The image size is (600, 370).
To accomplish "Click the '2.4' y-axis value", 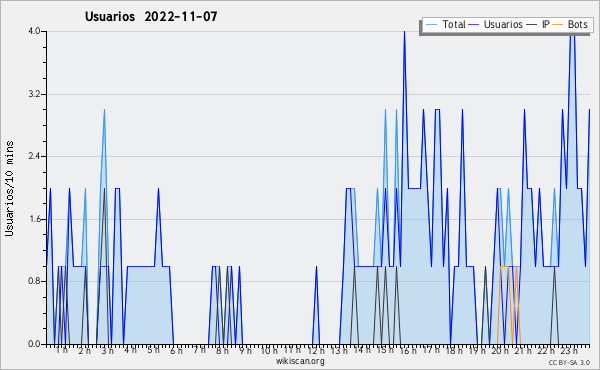I will 34,156.
